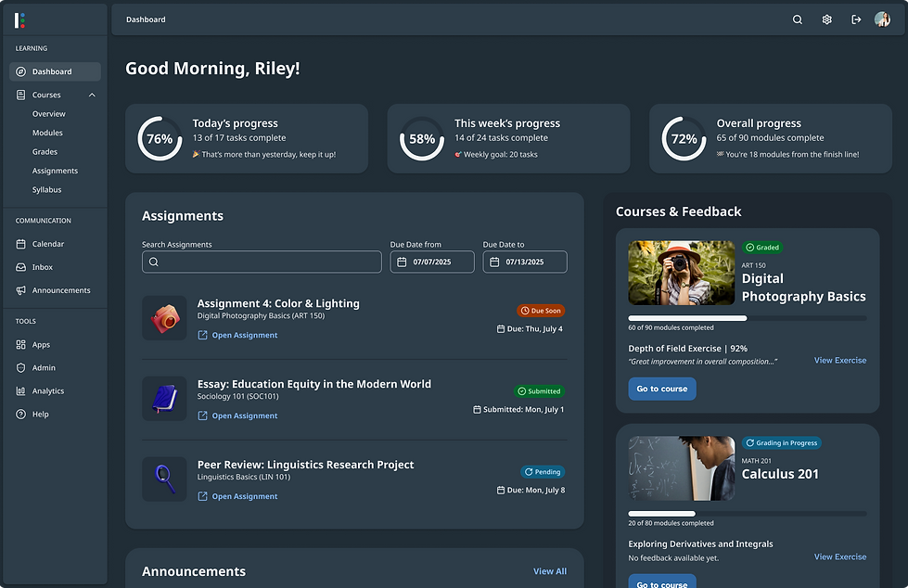Click the Peer Review magnifier thumbnail
Image resolution: width=908 pixels, height=588 pixels.
164,479
